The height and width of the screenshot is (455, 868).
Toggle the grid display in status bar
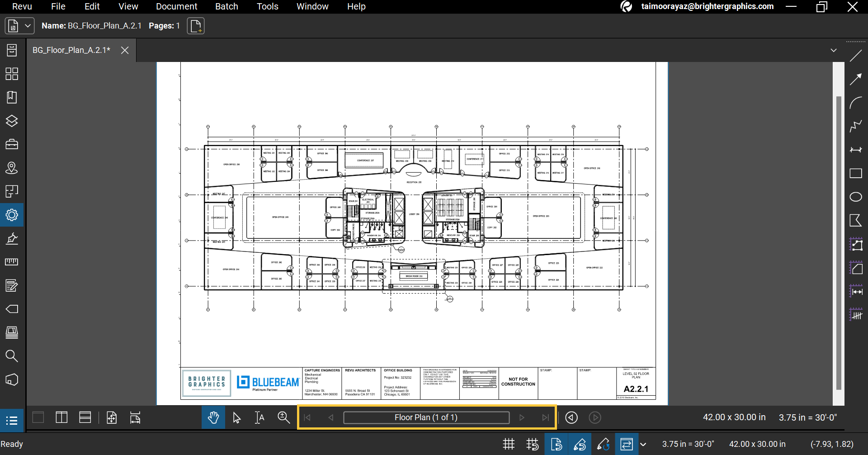pyautogui.click(x=509, y=444)
